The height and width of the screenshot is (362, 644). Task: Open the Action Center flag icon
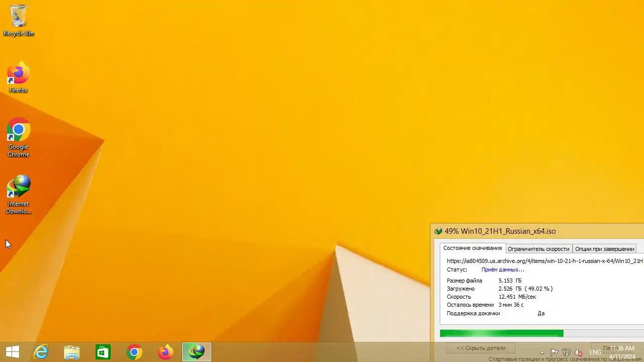click(x=554, y=352)
